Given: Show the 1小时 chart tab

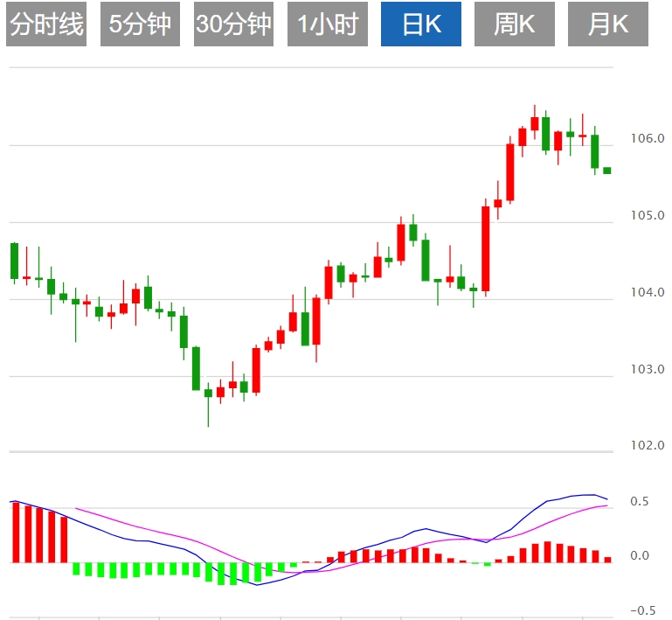Looking at the screenshot, I should [328, 24].
